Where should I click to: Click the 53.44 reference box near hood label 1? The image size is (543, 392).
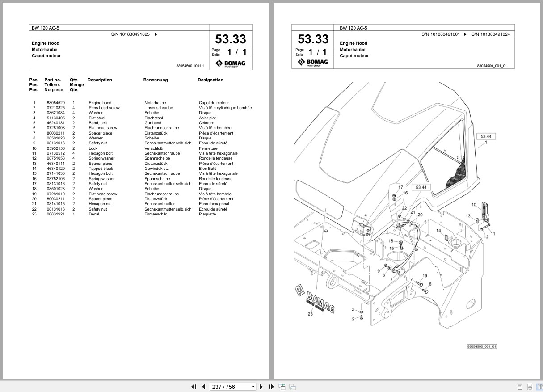[485, 136]
